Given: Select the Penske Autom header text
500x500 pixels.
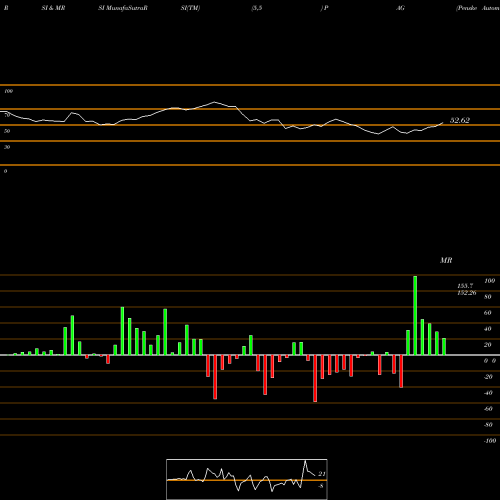Looking at the screenshot, I should click(478, 8).
